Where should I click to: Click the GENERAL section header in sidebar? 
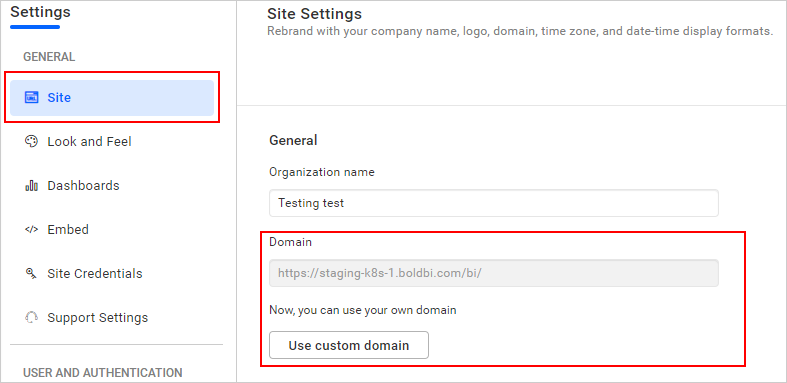click(x=49, y=57)
